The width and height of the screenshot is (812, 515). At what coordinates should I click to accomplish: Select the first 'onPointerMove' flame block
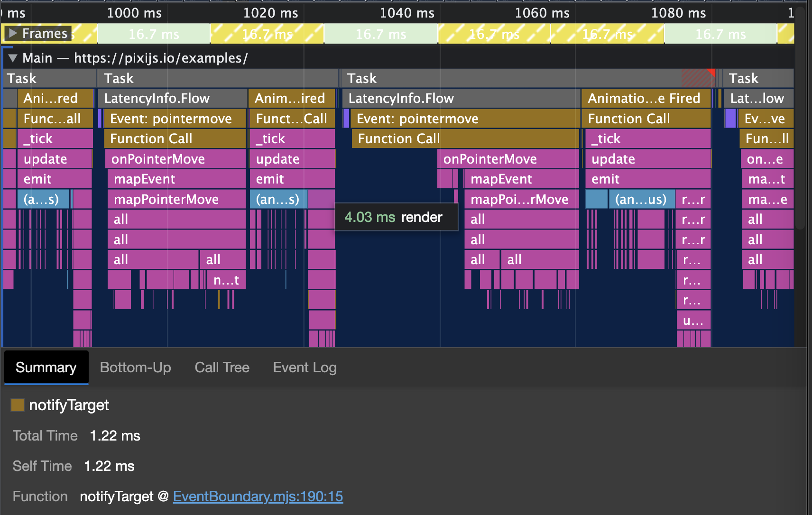(x=175, y=159)
